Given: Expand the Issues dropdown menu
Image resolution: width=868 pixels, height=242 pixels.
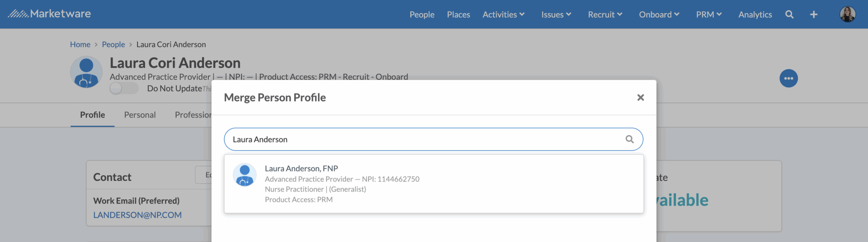Looking at the screenshot, I should click(x=556, y=15).
